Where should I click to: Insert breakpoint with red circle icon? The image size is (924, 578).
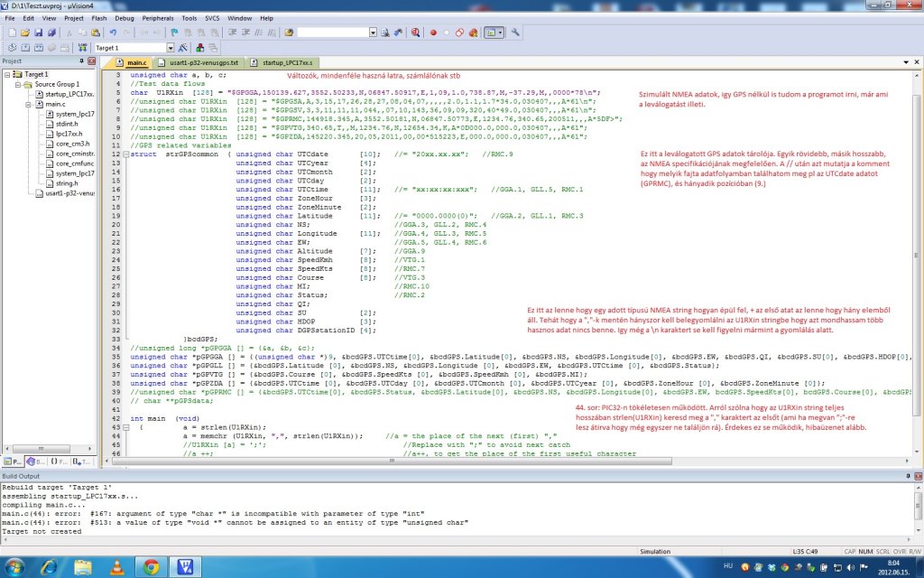click(433, 33)
